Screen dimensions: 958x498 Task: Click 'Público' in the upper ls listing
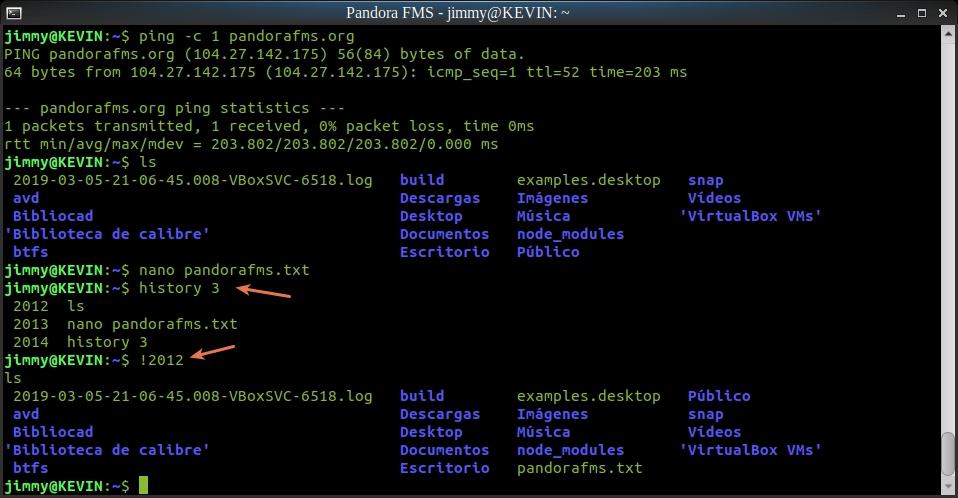[x=548, y=252]
